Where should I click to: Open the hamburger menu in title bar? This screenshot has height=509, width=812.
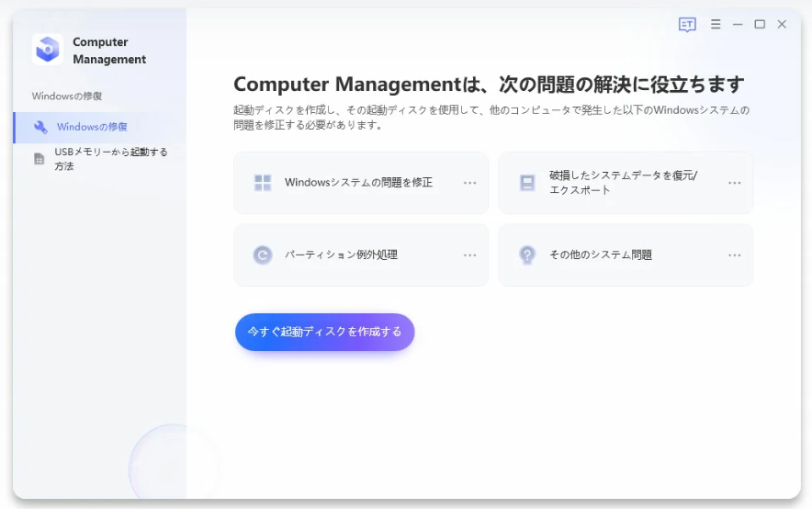click(x=716, y=24)
